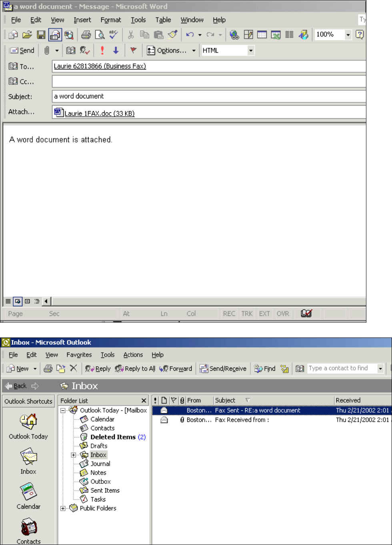This screenshot has width=392, height=545.
Task: Click the Print Preview icon in Word
Action: pyautogui.click(x=100, y=35)
